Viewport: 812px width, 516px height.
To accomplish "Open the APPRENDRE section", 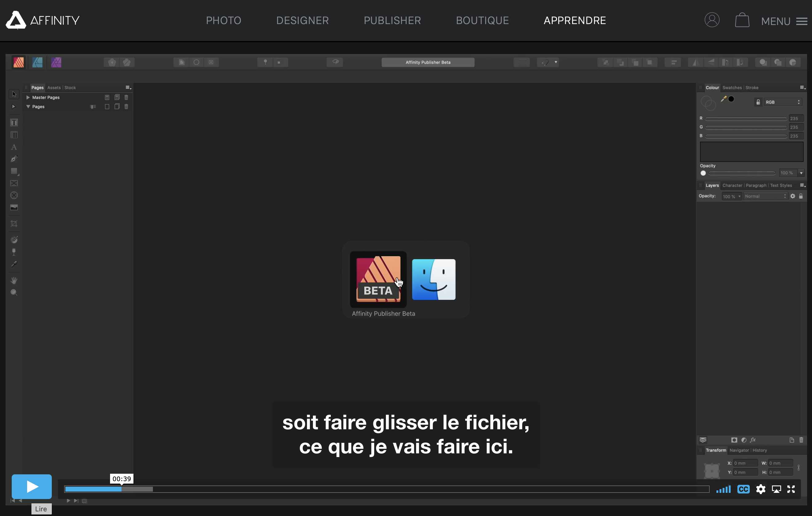I will (575, 20).
